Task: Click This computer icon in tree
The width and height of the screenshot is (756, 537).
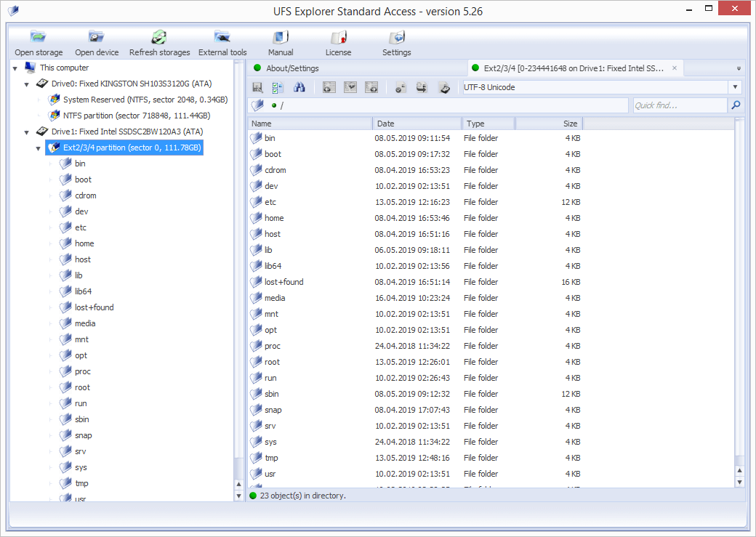Action: (31, 67)
